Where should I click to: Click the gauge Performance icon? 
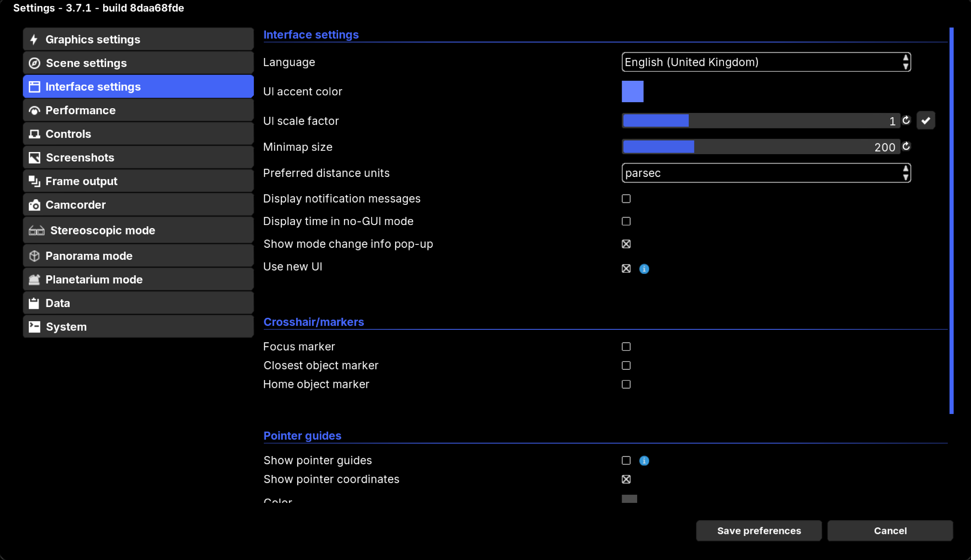pyautogui.click(x=34, y=110)
